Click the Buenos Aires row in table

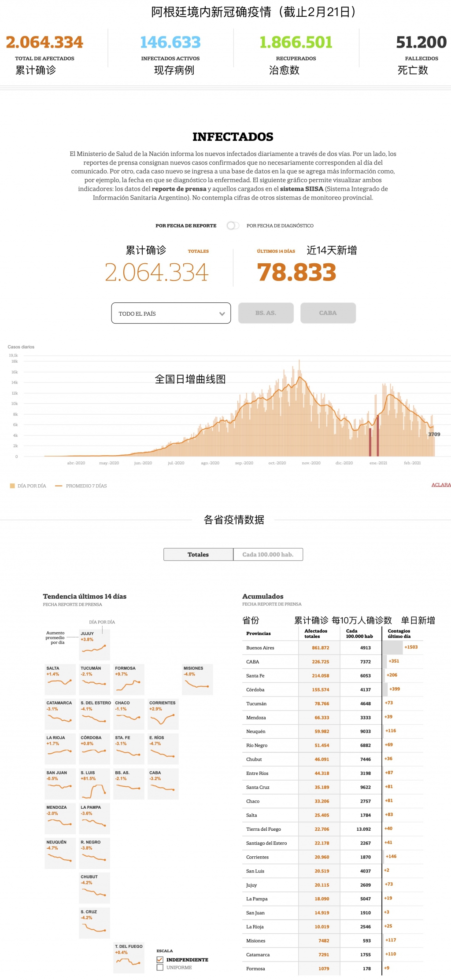point(260,648)
